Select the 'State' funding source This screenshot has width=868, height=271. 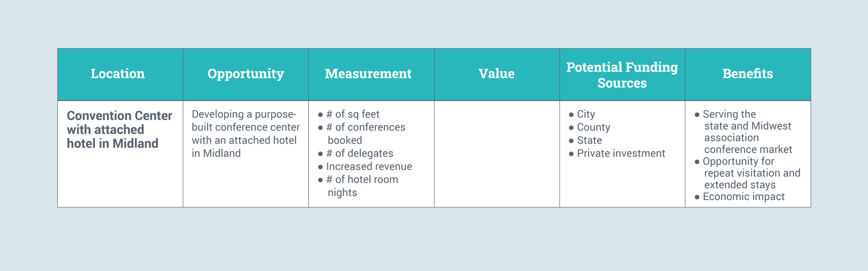(589, 140)
